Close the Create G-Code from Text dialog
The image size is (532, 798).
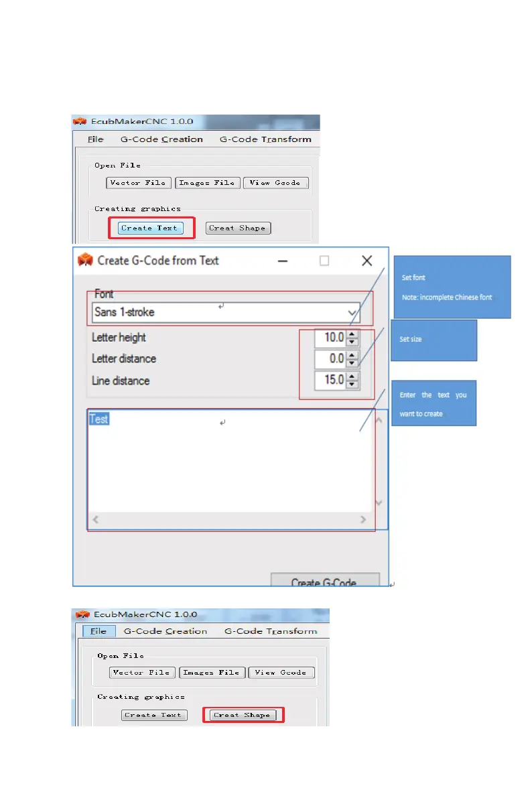coord(367,261)
